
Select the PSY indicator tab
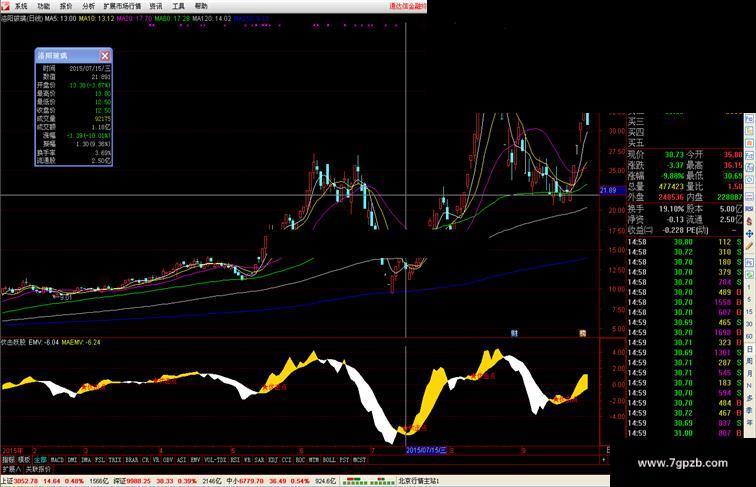[344, 460]
